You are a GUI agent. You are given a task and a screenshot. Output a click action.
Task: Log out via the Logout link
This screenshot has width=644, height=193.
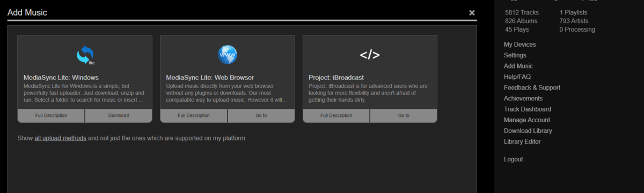[x=513, y=159]
